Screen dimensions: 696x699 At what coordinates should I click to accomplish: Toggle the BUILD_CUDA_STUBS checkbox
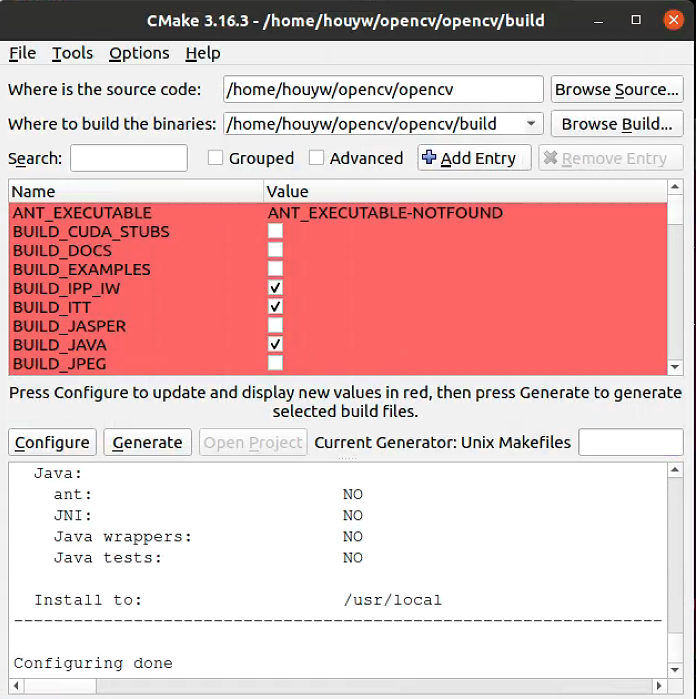coord(275,231)
